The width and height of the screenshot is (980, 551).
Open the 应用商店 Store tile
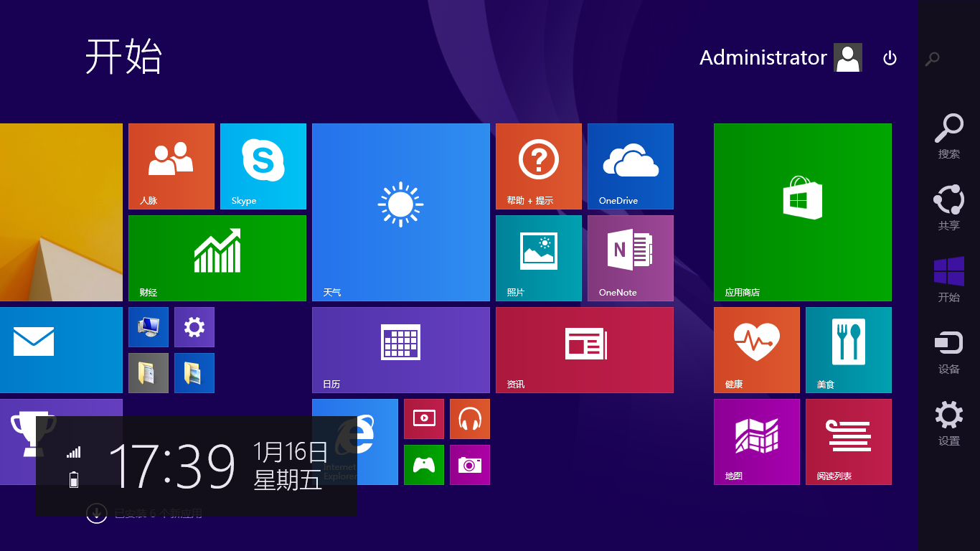tap(803, 212)
